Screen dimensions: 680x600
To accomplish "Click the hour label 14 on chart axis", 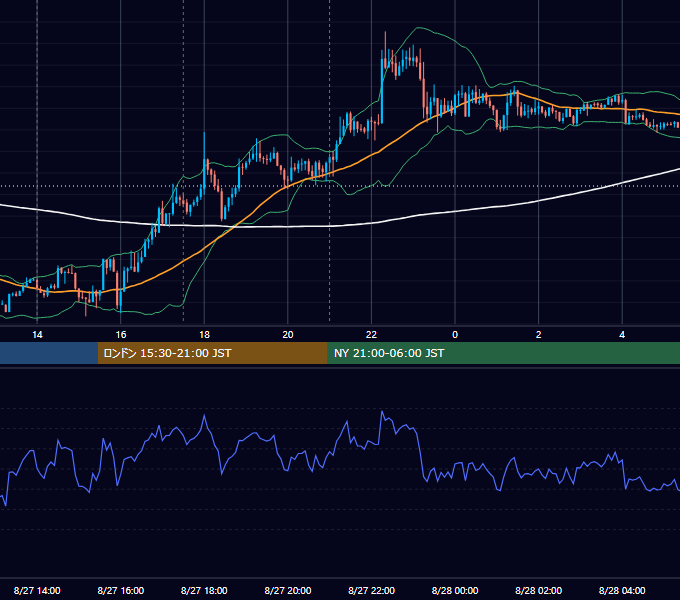I will (x=37, y=335).
